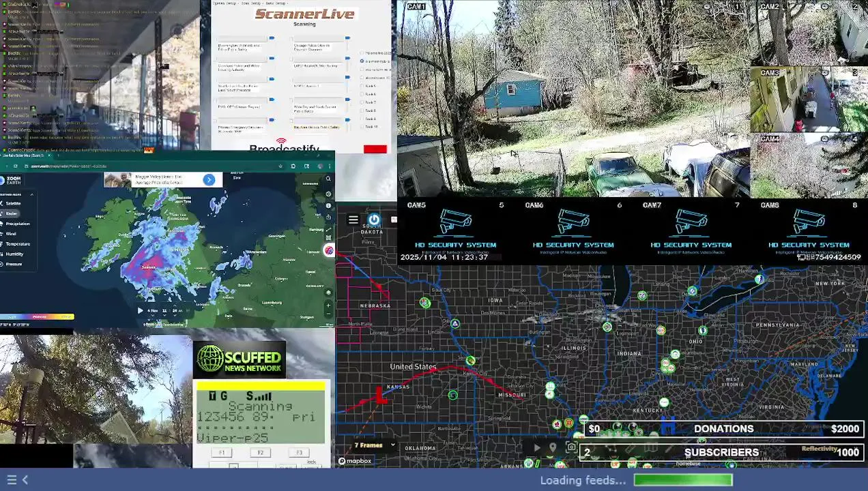This screenshot has height=491, width=868.
Task: Click the pink round icon on Zoom Earth
Action: (x=329, y=251)
